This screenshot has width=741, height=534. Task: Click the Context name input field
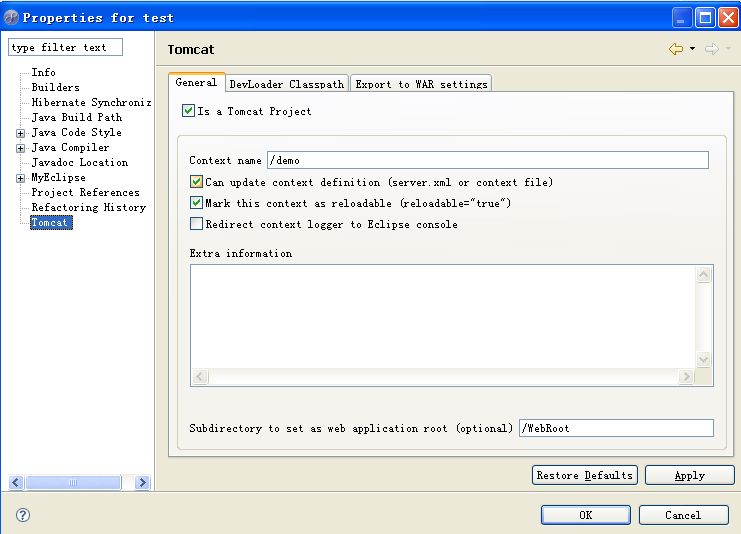coord(487,160)
